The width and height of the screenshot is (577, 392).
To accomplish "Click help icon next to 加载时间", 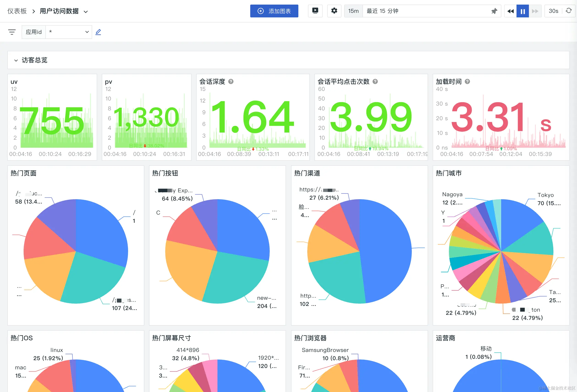I will tap(467, 82).
